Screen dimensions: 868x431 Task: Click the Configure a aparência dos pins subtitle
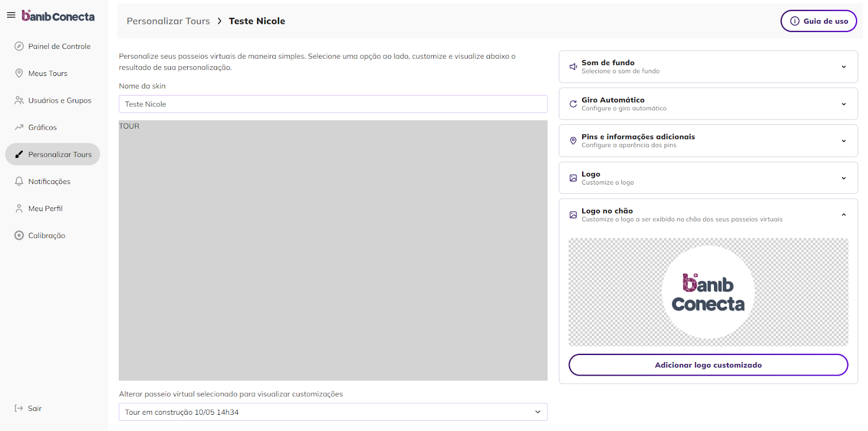[x=629, y=145]
